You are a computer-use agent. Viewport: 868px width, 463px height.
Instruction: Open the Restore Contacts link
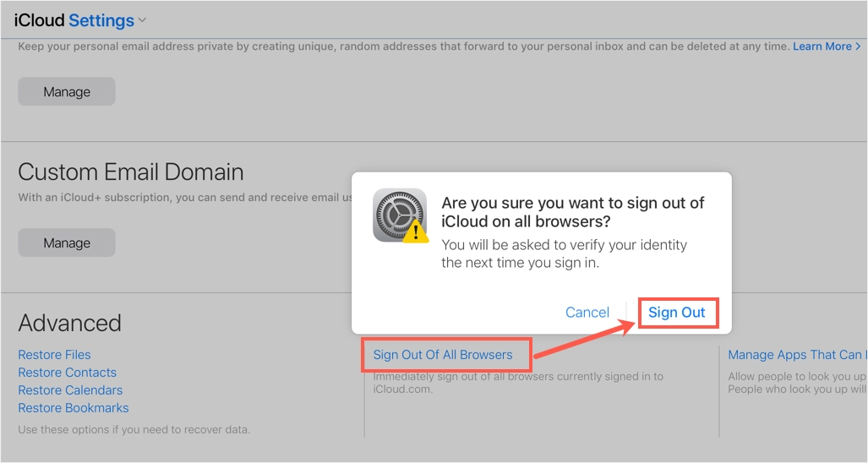(x=68, y=373)
